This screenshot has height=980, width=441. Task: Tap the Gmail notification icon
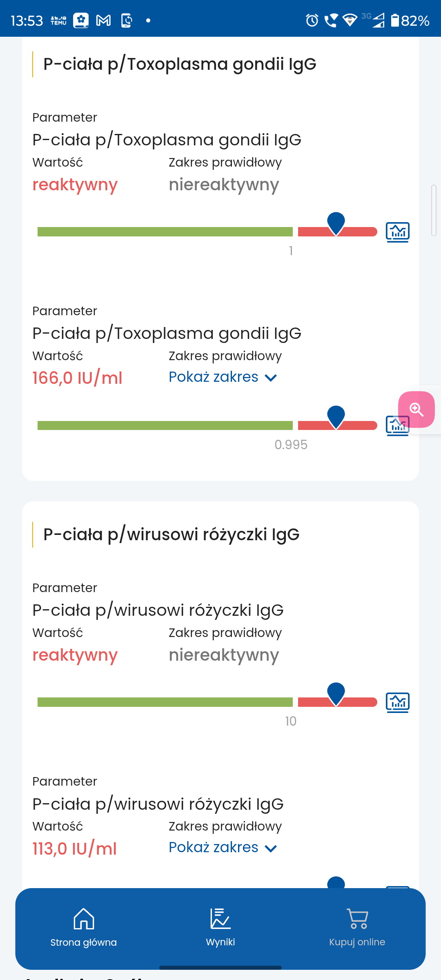pyautogui.click(x=103, y=20)
